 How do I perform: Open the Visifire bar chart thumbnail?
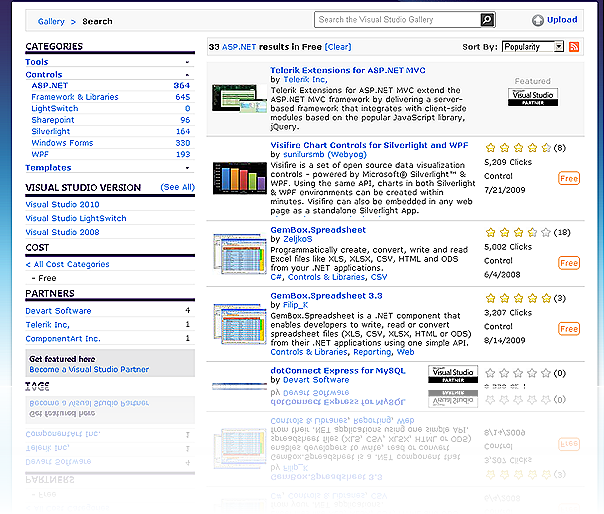pyautogui.click(x=240, y=178)
